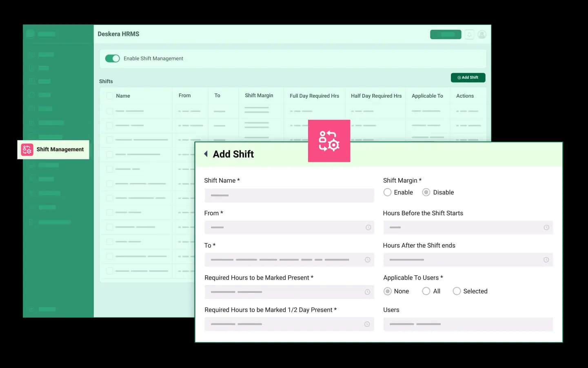Select the Disable shift margin radio

tap(426, 192)
